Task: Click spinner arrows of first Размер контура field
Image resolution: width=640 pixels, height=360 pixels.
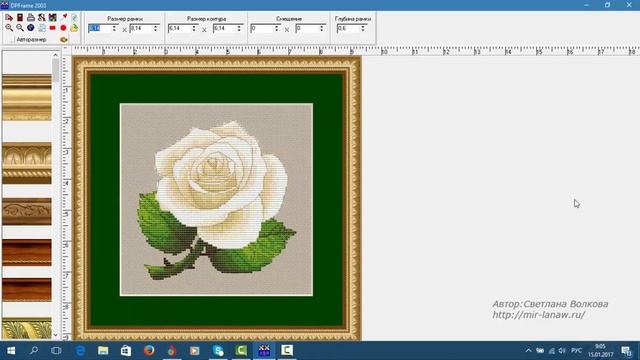Action: (x=194, y=28)
